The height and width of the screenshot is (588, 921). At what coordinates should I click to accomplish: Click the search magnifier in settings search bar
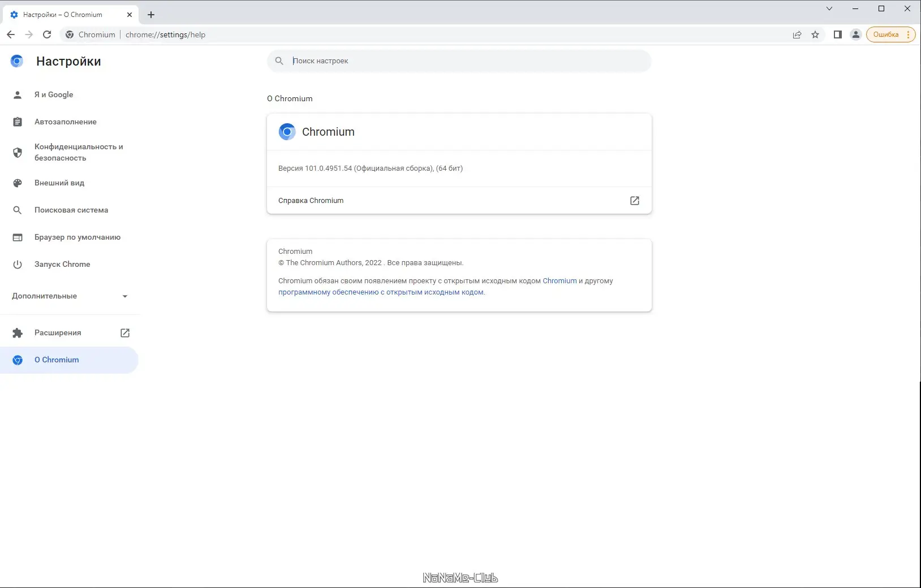[279, 60]
